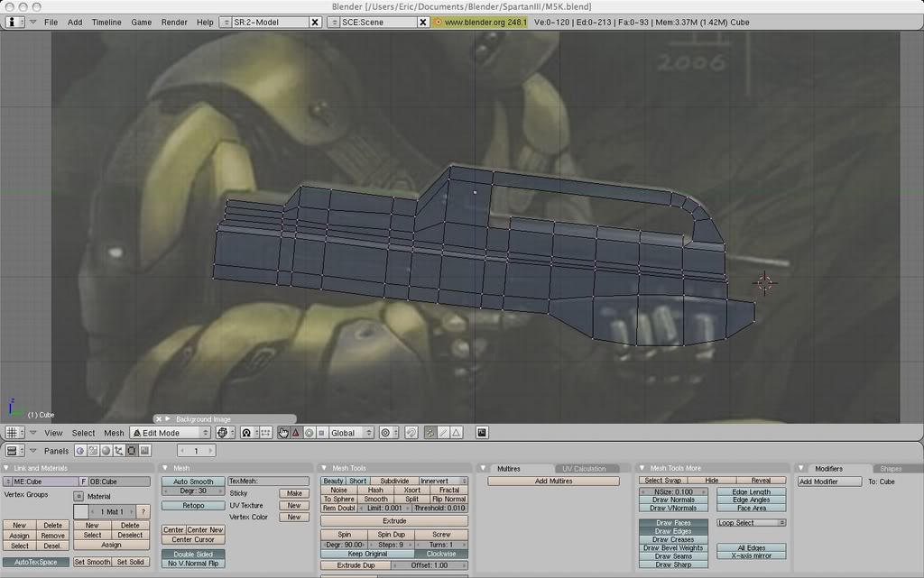This screenshot has width=924, height=578.
Task: Switch to vertex select mode
Action: coord(430,433)
